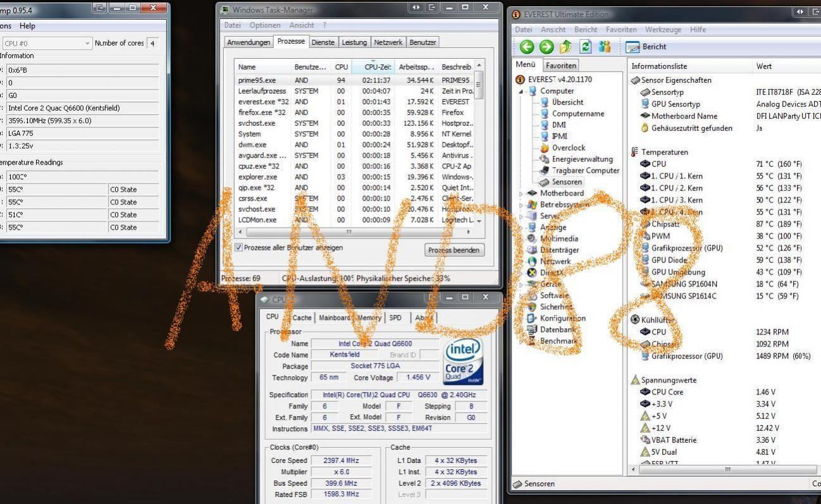Image resolution: width=821 pixels, height=504 pixels.
Task: Expand the Software node in EVEREST tree
Action: pyautogui.click(x=521, y=295)
